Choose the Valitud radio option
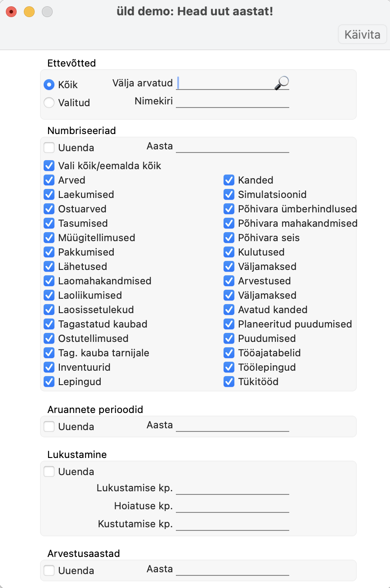 (49, 103)
